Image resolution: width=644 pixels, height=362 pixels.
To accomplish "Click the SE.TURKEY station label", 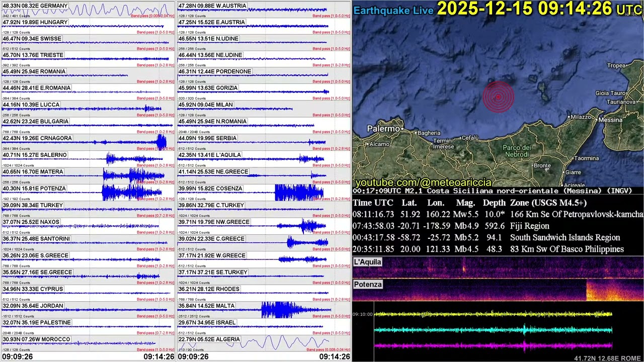I will [x=213, y=273].
